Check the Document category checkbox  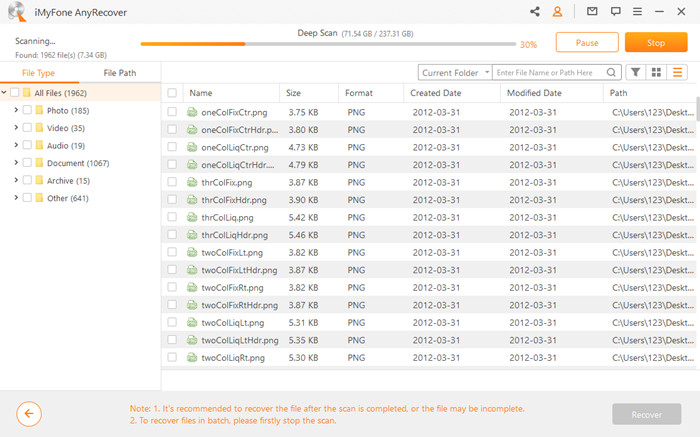(27, 162)
